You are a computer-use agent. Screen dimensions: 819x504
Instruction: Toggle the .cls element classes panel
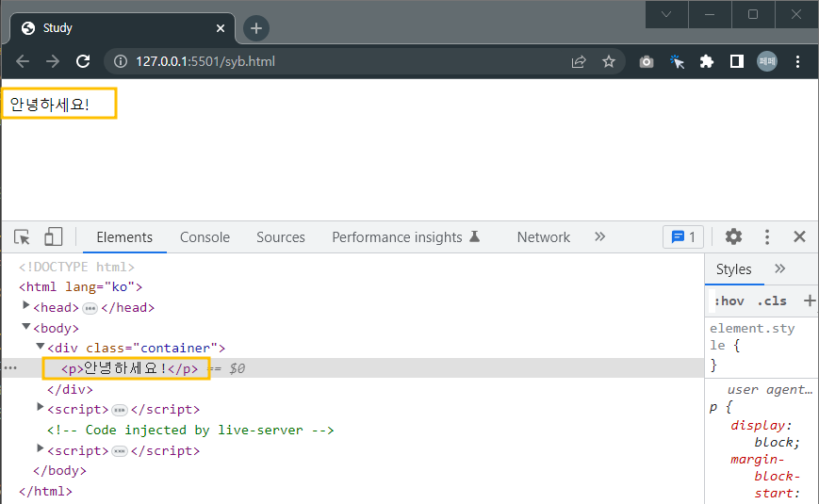(772, 301)
